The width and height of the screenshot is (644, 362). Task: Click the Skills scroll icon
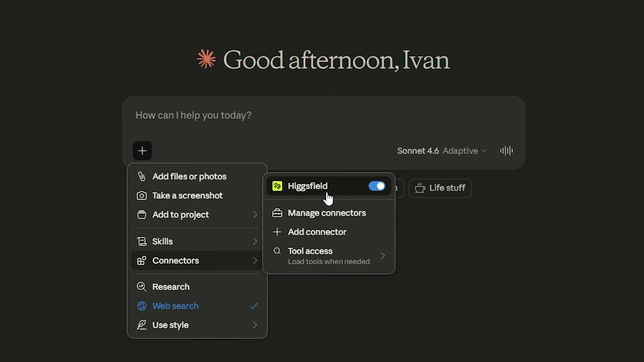point(142,241)
